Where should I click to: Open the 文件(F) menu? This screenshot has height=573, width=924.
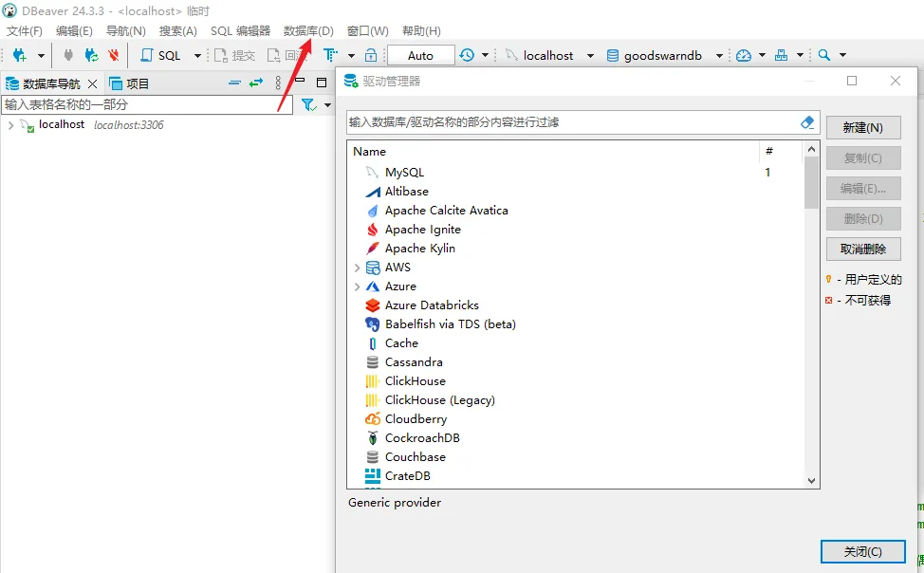pyautogui.click(x=24, y=30)
